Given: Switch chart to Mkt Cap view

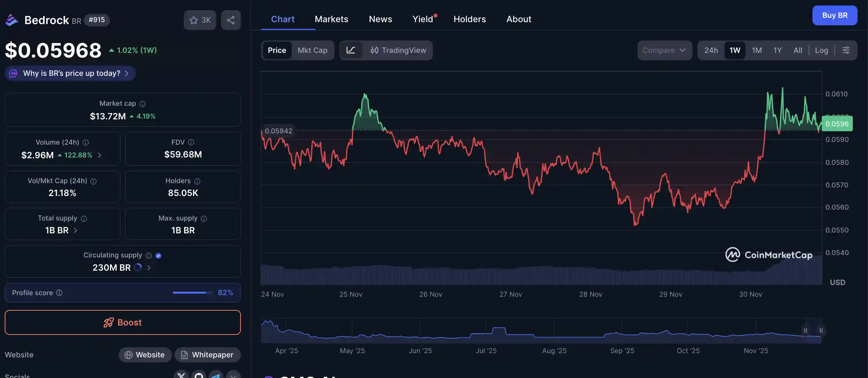Looking at the screenshot, I should coord(312,50).
